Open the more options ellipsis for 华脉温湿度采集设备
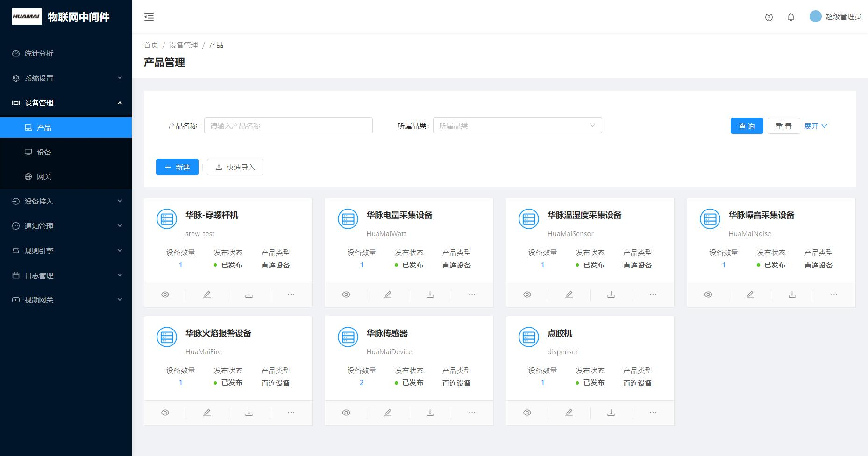 click(x=653, y=295)
